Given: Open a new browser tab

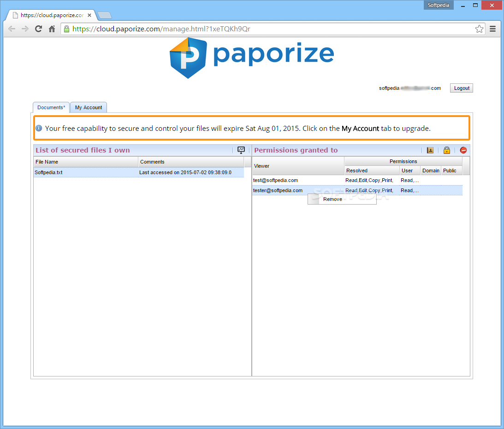Looking at the screenshot, I should pyautogui.click(x=105, y=15).
